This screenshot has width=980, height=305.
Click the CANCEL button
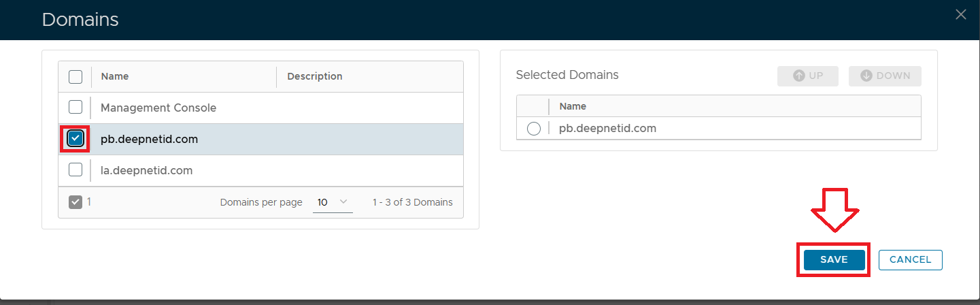click(x=910, y=259)
